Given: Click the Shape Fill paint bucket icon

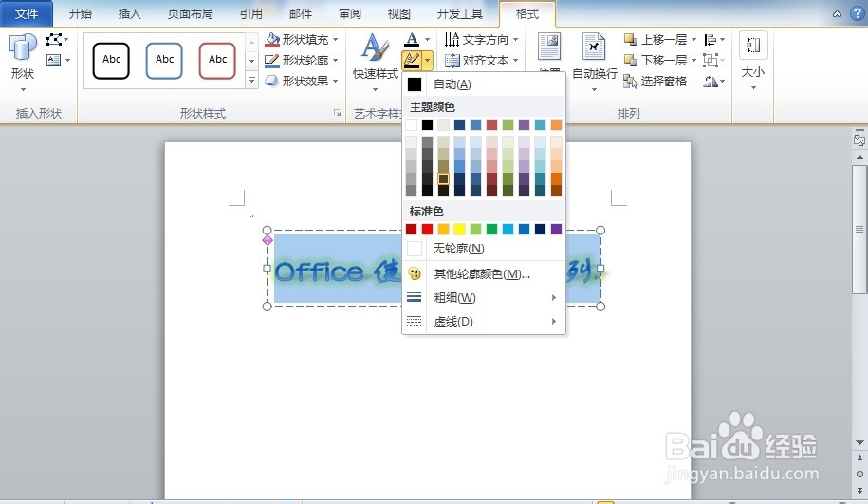Looking at the screenshot, I should pyautogui.click(x=272, y=39).
